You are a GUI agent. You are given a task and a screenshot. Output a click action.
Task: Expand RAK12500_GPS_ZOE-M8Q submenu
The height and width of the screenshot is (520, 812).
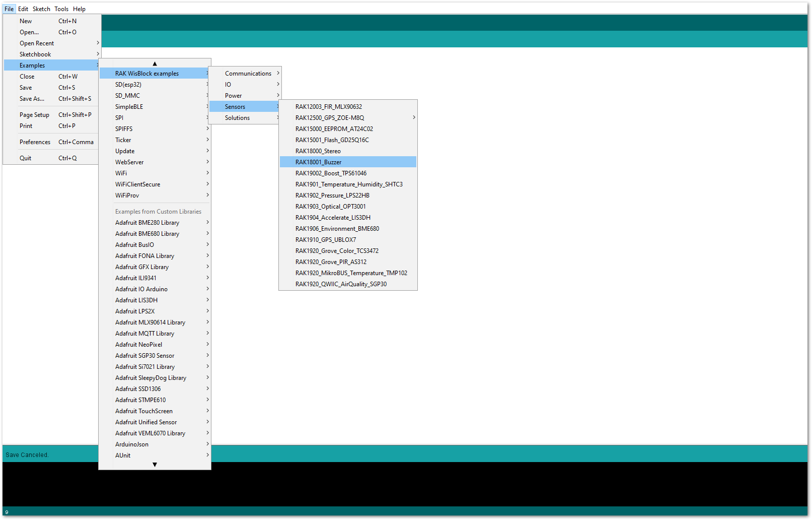click(x=348, y=118)
